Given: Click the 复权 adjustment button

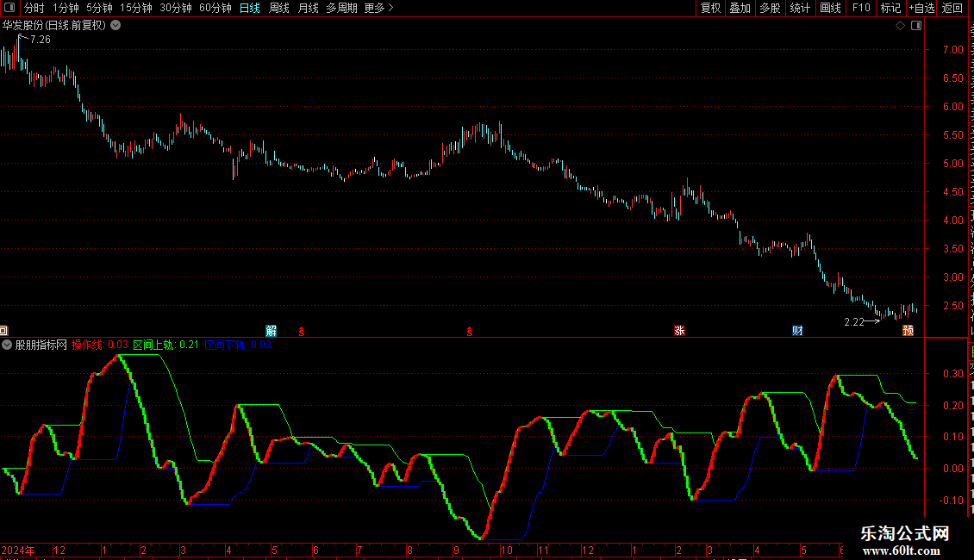Looking at the screenshot, I should pyautogui.click(x=710, y=8).
